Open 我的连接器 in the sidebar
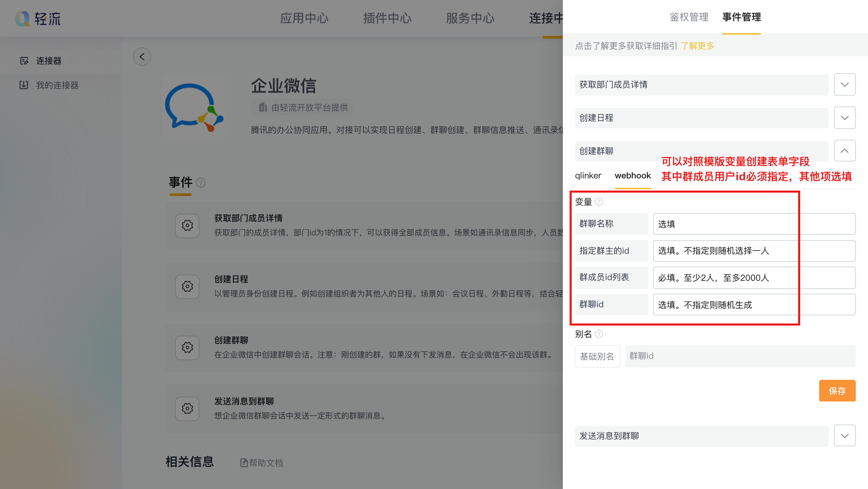Viewport: 868px width, 489px height. coord(57,85)
